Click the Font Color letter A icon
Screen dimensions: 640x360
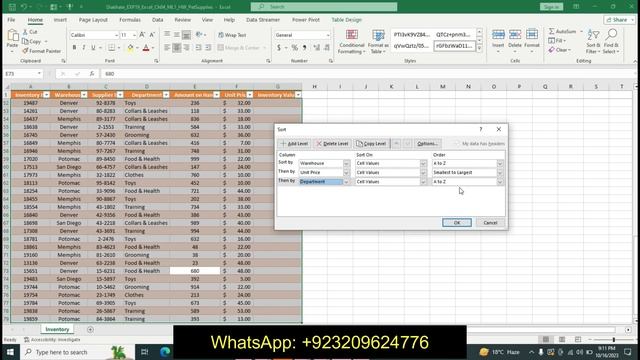[x=146, y=48]
